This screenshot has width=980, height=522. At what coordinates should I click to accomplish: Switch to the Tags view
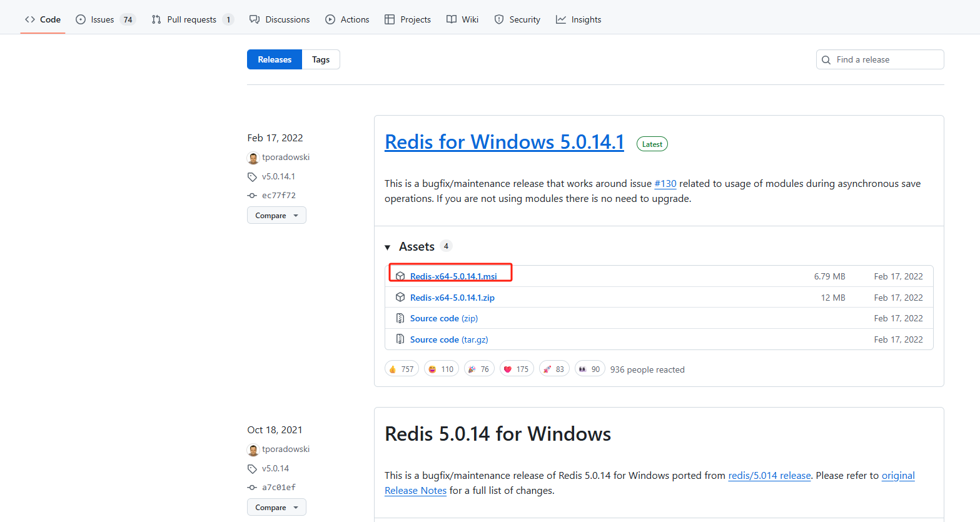click(x=321, y=59)
